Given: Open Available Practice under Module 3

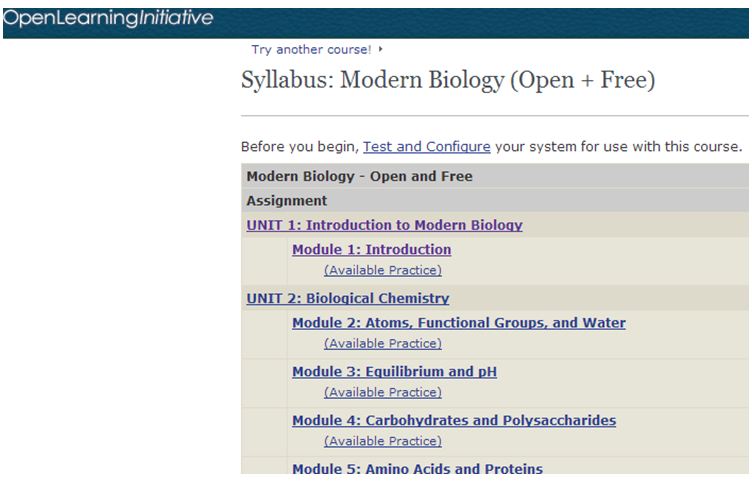Looking at the screenshot, I should click(x=383, y=392).
